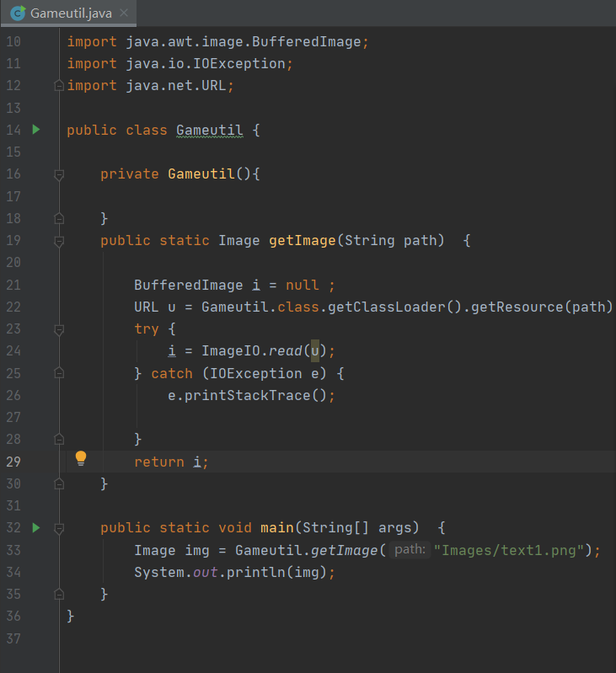Click 'getResource(path)' on line 22
This screenshot has height=673, width=616.
pyautogui.click(x=542, y=307)
